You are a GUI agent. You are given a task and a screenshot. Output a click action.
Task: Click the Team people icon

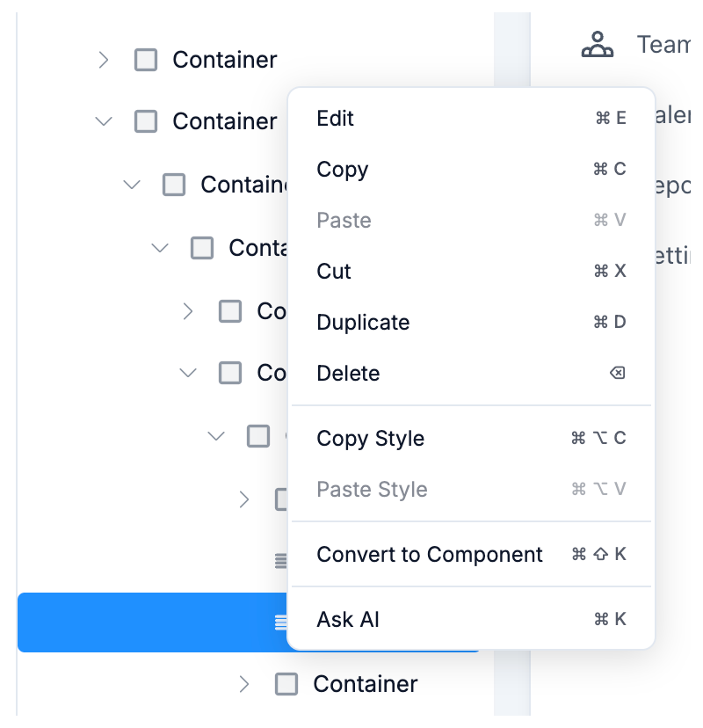click(598, 45)
